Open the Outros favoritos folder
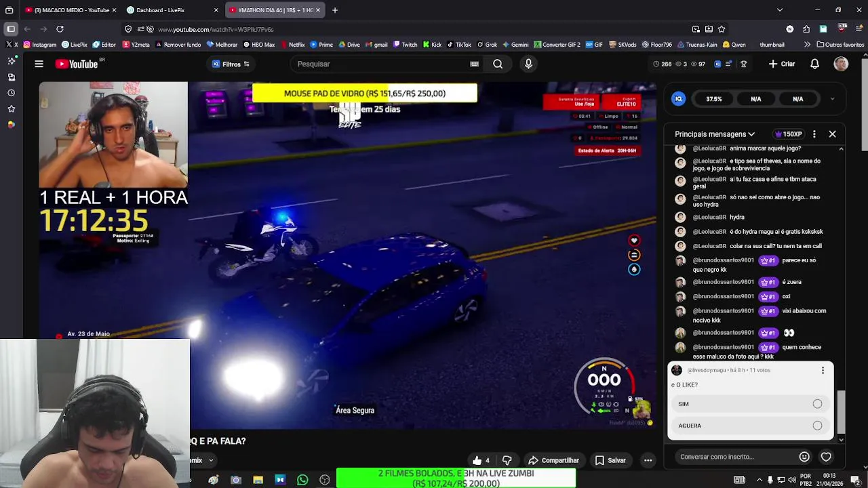Screen dimensions: 868x488 (x=840, y=45)
